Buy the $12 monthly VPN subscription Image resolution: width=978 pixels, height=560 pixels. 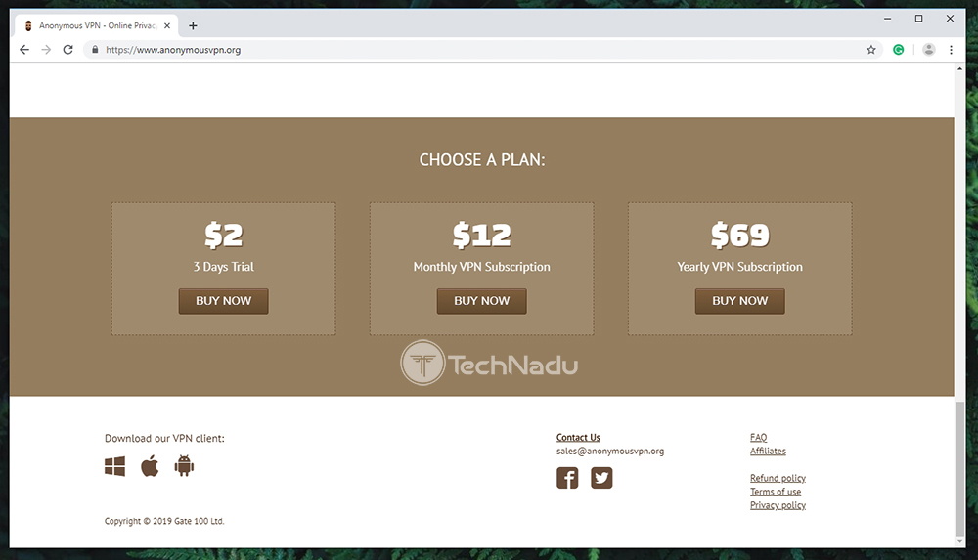(x=481, y=301)
